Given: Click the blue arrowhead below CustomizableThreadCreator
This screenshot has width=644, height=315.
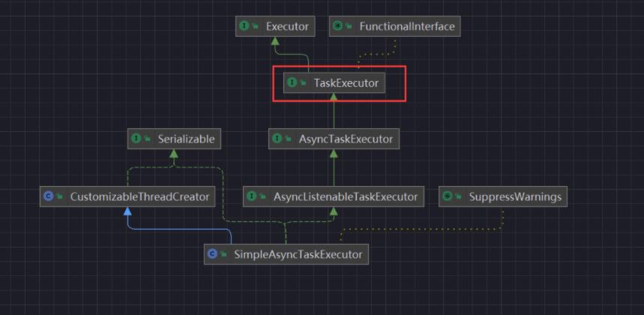Looking at the screenshot, I should pos(127,212).
